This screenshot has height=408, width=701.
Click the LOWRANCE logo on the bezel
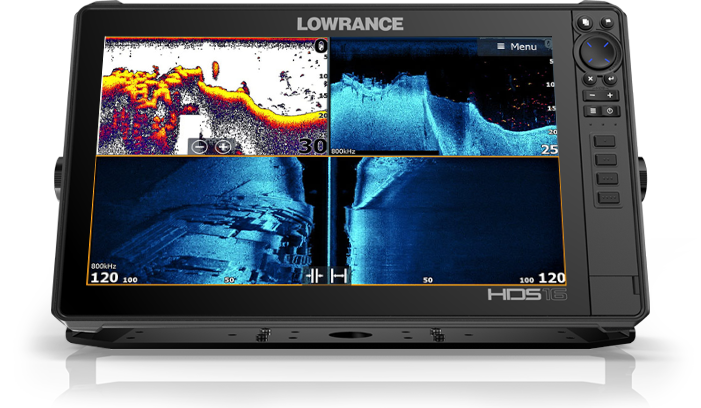tap(350, 24)
